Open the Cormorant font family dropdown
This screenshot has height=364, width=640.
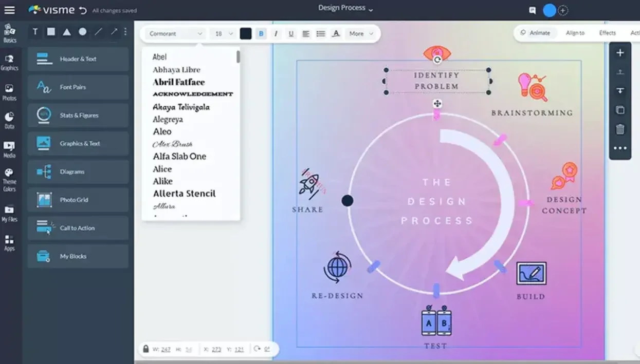[175, 34]
